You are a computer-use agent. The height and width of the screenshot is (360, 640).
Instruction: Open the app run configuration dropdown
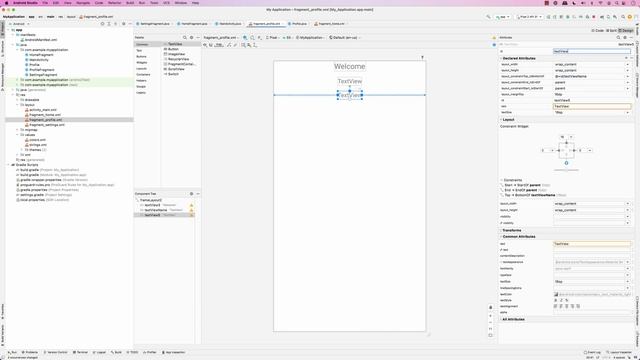point(503,17)
